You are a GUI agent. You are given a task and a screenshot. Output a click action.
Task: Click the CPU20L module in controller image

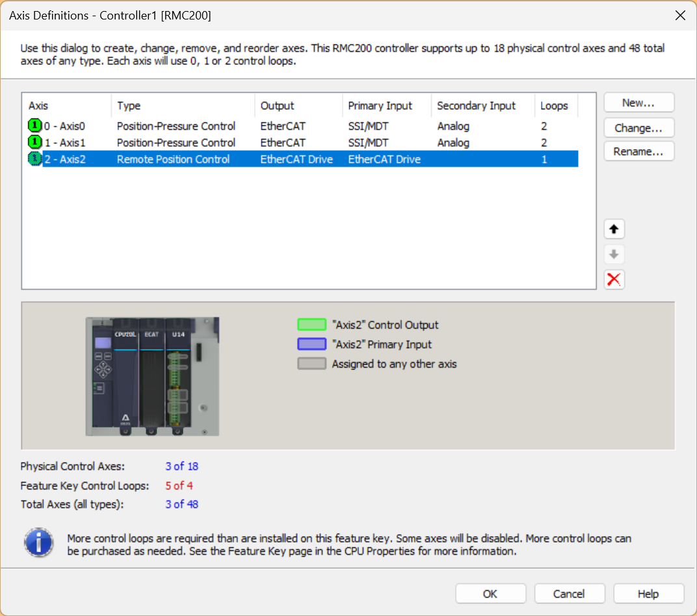pyautogui.click(x=125, y=376)
